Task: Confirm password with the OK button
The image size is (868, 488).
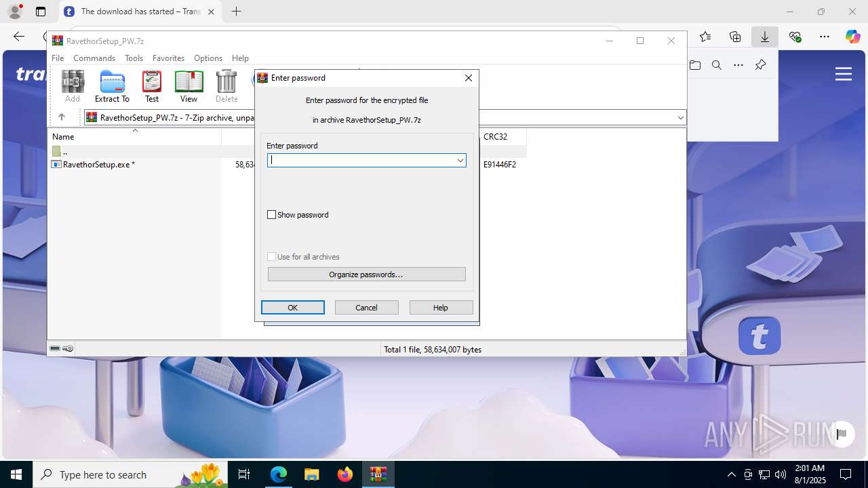Action: coord(293,308)
